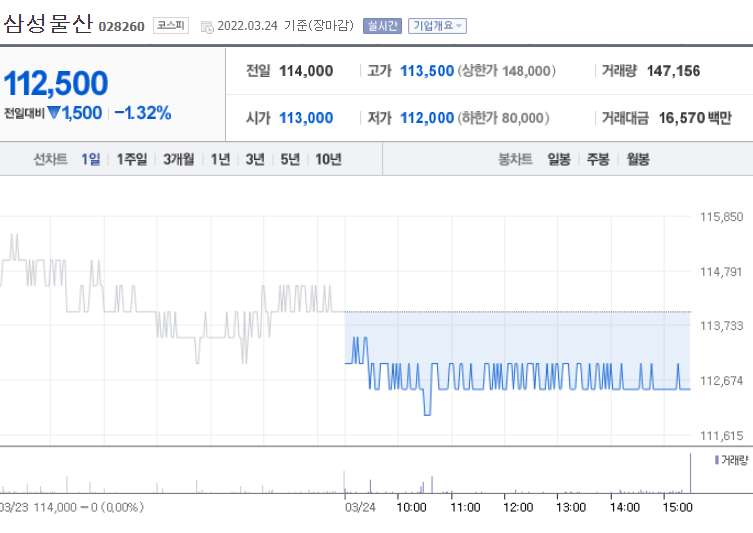Open the 기업개요 dropdown
The image size is (753, 533).
pyautogui.click(x=437, y=26)
